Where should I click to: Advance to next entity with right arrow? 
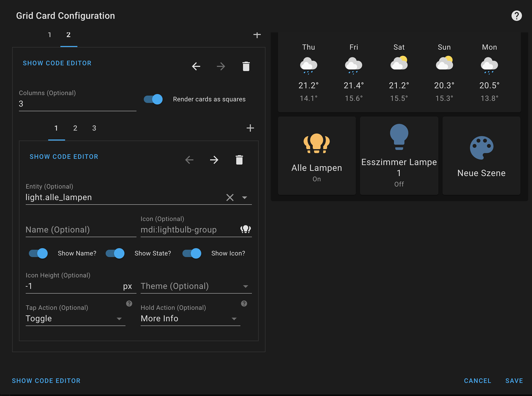click(214, 160)
